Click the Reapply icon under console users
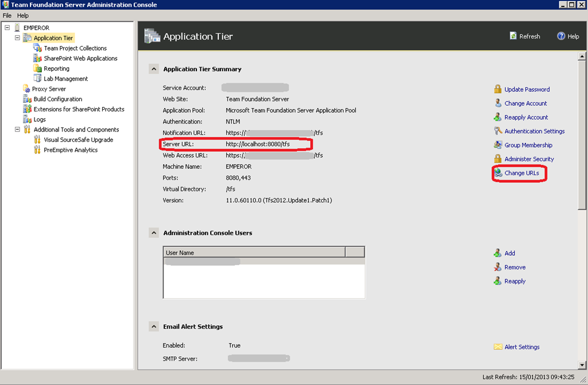 click(x=498, y=280)
